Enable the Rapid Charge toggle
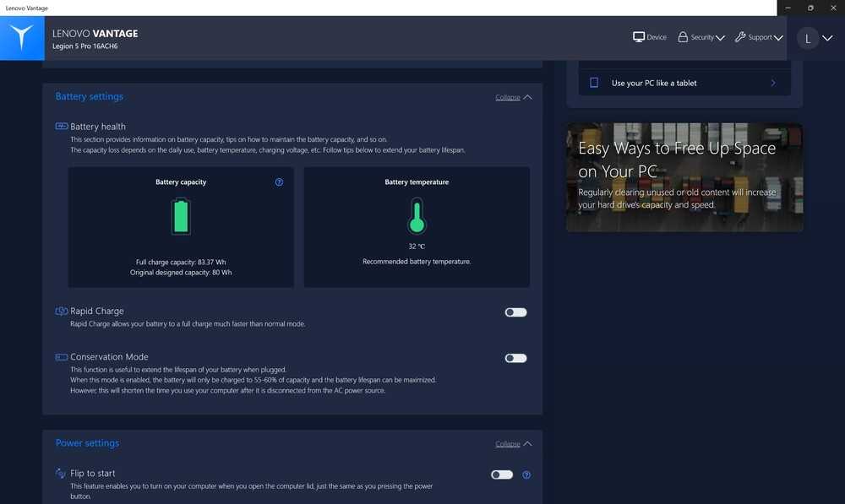 (x=515, y=312)
